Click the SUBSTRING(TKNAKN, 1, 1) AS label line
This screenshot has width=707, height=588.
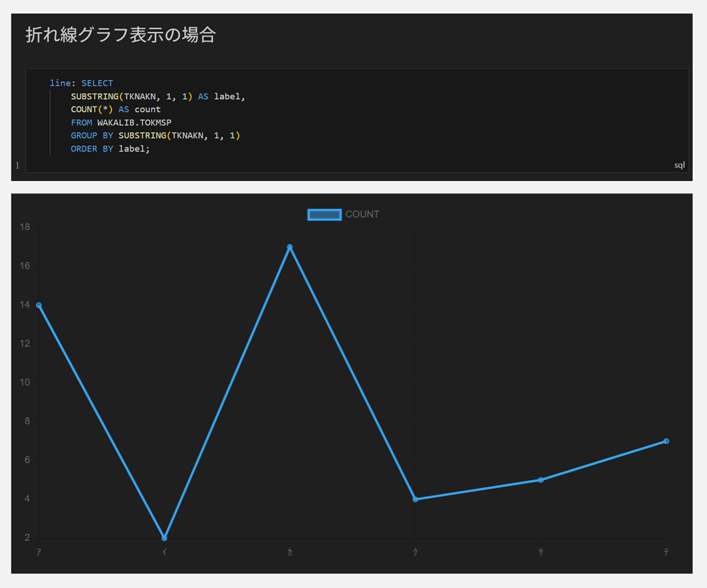pyautogui.click(x=158, y=96)
